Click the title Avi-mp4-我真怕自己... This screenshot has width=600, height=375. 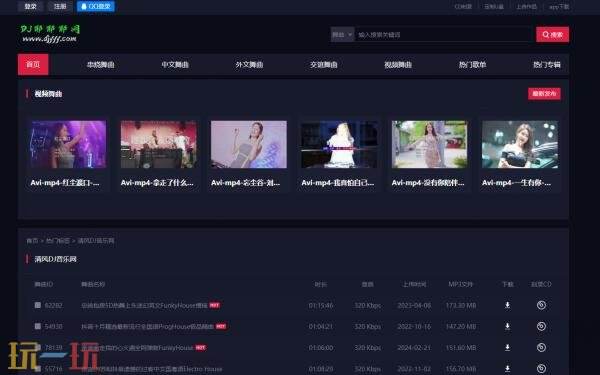338,183
